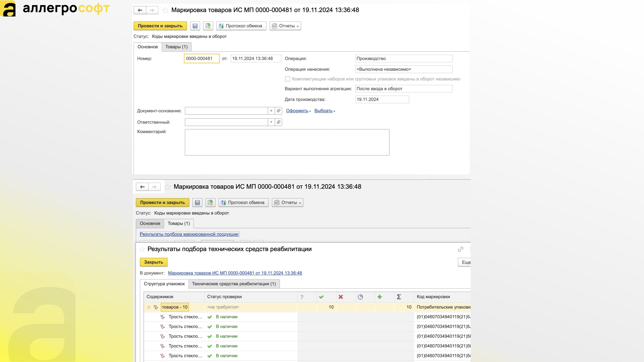Click the Операция field Производство
The image size is (644, 362).
click(x=404, y=59)
